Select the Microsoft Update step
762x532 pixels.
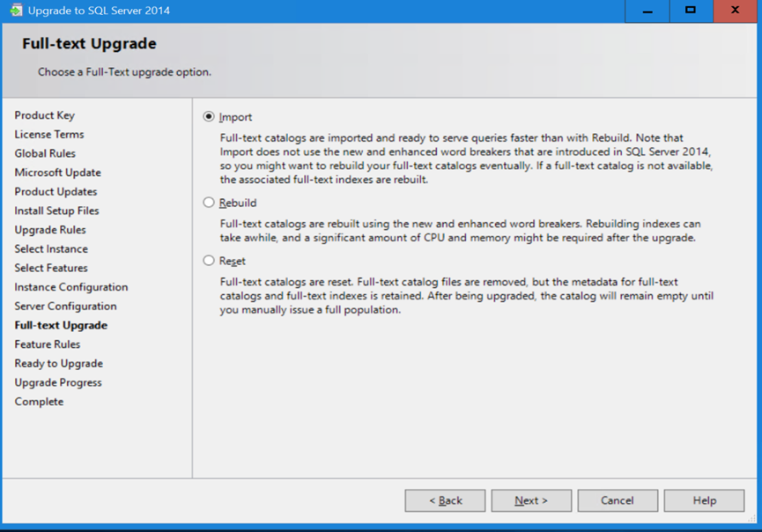pyautogui.click(x=58, y=173)
